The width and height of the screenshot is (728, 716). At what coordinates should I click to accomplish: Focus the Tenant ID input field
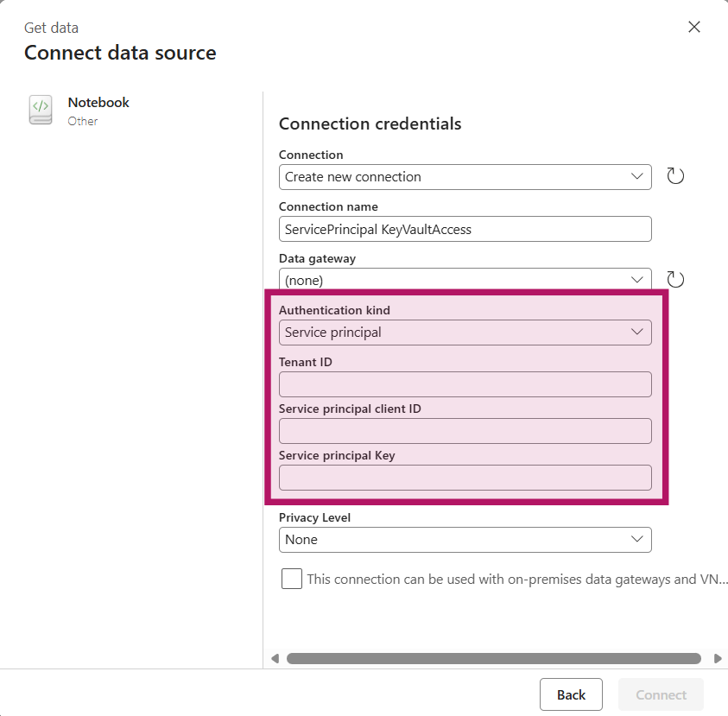[465, 384]
